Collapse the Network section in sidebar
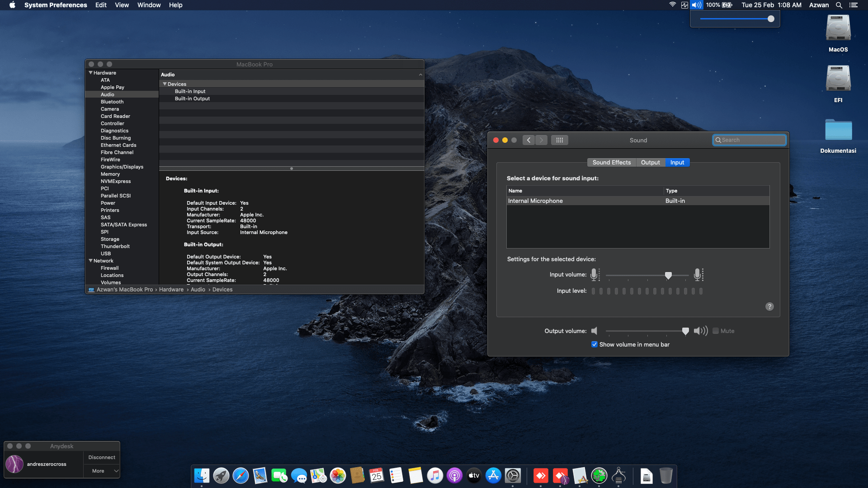This screenshot has width=868, height=488. (x=91, y=261)
